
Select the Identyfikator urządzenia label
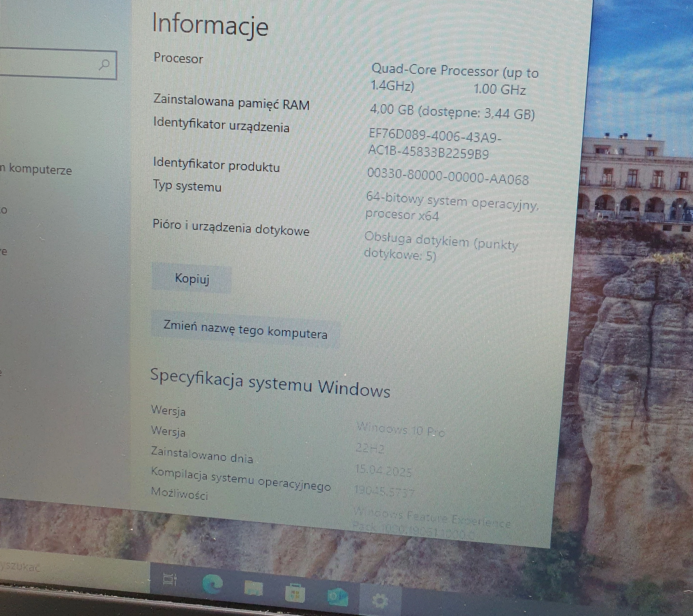[222, 124]
